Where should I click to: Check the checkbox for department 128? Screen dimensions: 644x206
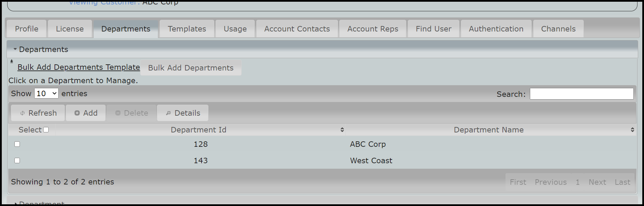tap(17, 144)
